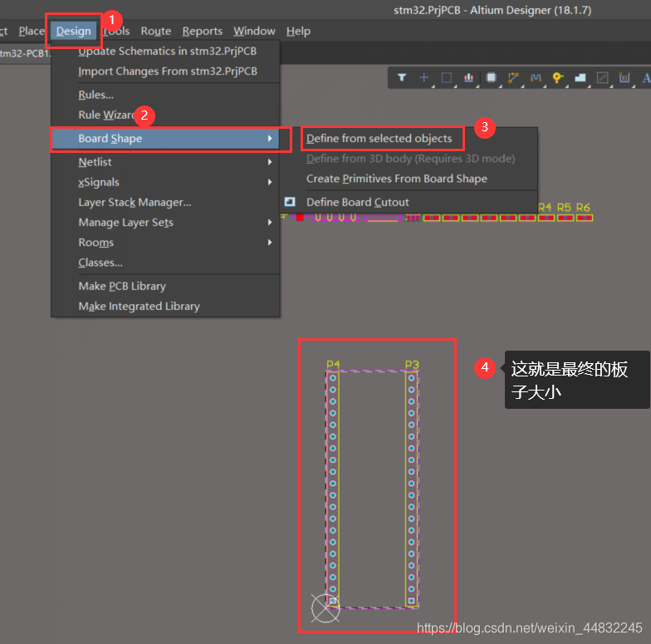The height and width of the screenshot is (644, 651).
Task: Open the align objects bar-chart tool
Action: coord(468,77)
